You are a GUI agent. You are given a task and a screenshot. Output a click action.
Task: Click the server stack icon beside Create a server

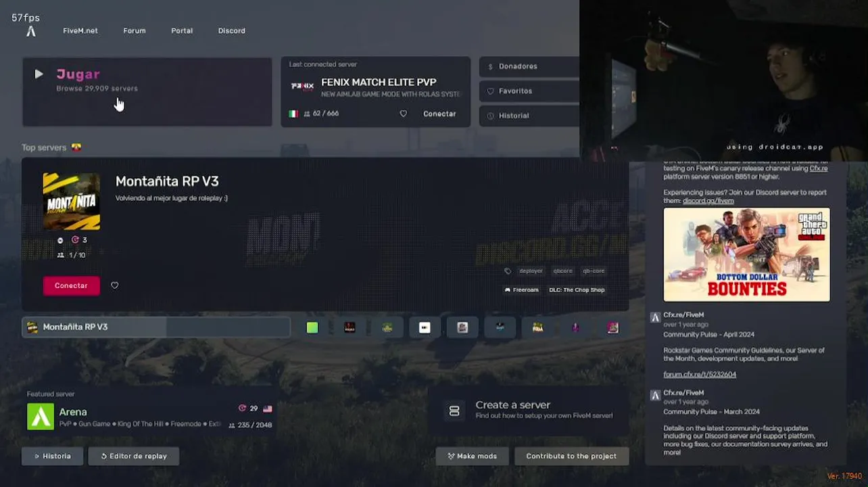(x=454, y=411)
